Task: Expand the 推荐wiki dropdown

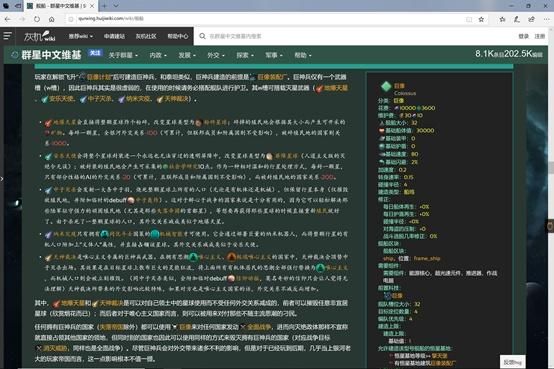Action: click(81, 36)
